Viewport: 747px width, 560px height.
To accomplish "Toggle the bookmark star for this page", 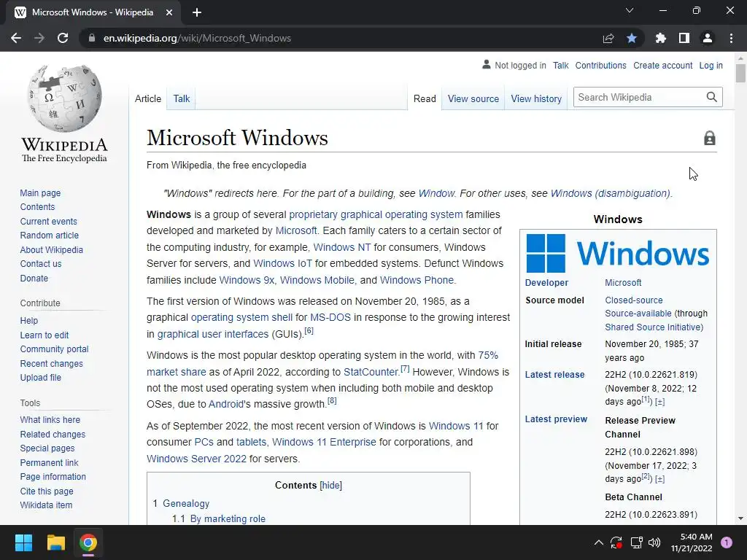I will pyautogui.click(x=632, y=38).
